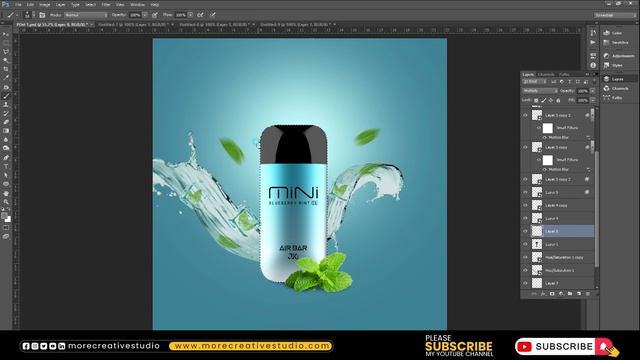Open the Color panel icon
Image resolution: width=640 pixels, height=360 pixels.
(607, 33)
